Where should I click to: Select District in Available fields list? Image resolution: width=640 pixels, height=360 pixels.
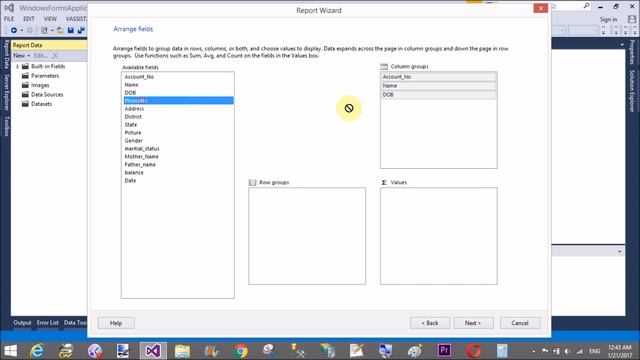click(178, 117)
